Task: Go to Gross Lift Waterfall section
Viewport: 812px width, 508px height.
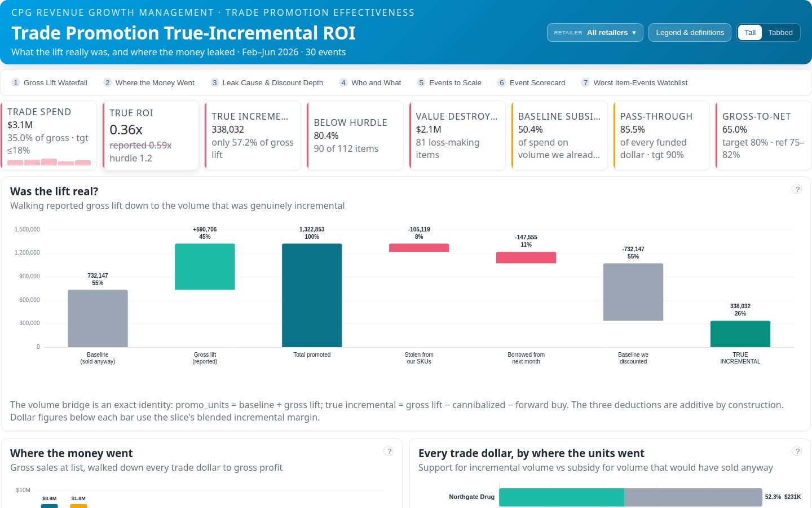Action: coord(50,82)
